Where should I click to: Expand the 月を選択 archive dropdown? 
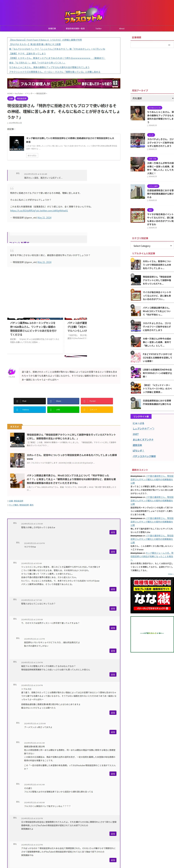(152, 98)
